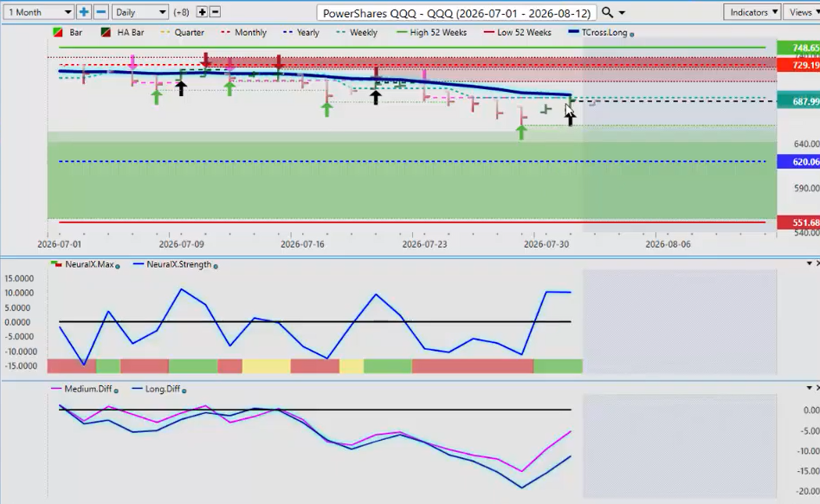Image resolution: width=820 pixels, height=504 pixels.
Task: Click the 640.00 price axis label
Action: coord(806,144)
